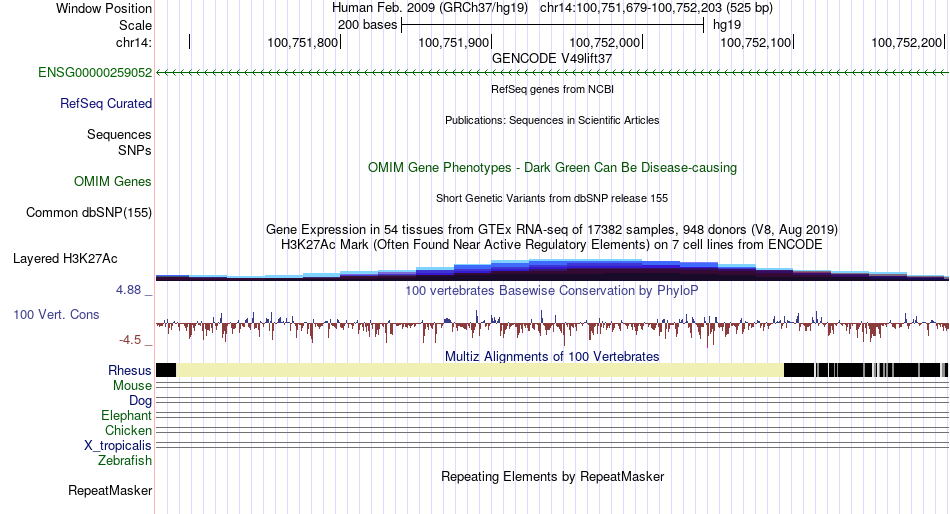The height and width of the screenshot is (514, 950).
Task: Click the yellow Rhesus alignment gap block
Action: pos(480,370)
